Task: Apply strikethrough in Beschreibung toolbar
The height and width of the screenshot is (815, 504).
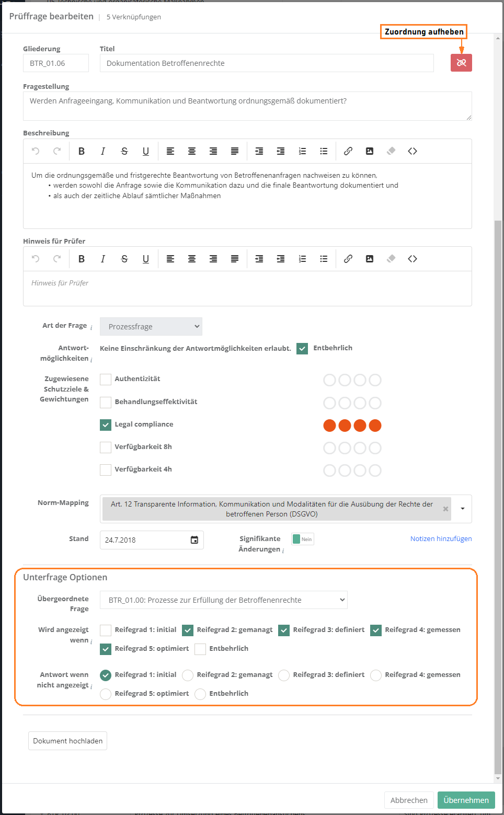Action: (124, 151)
